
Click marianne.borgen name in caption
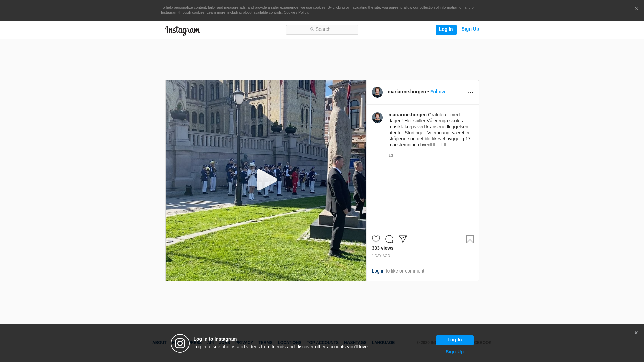408,115
